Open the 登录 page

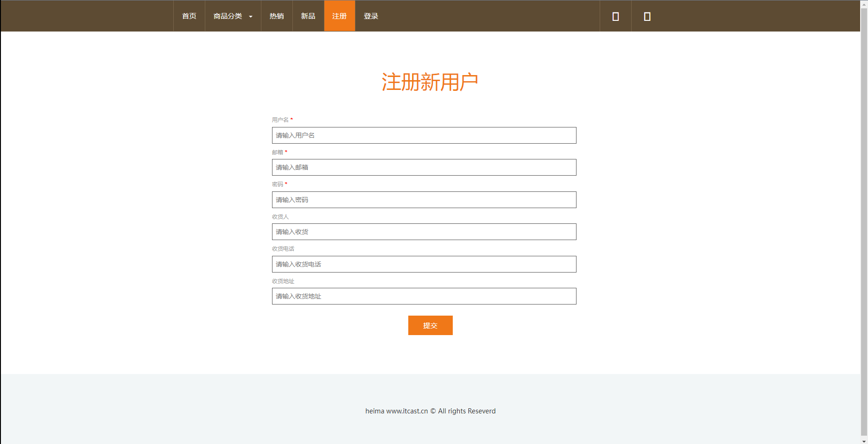click(x=371, y=16)
